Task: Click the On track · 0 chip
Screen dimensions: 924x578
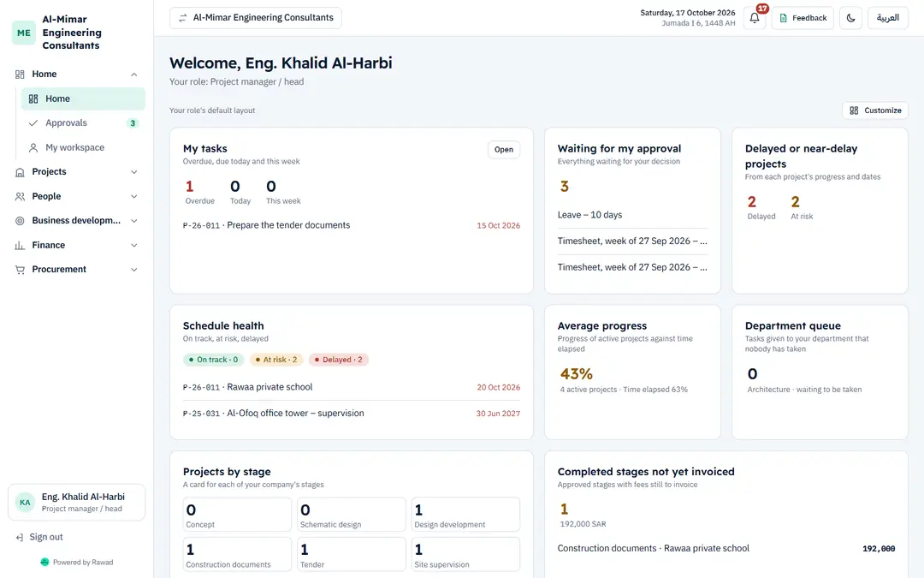Action: [x=213, y=359]
